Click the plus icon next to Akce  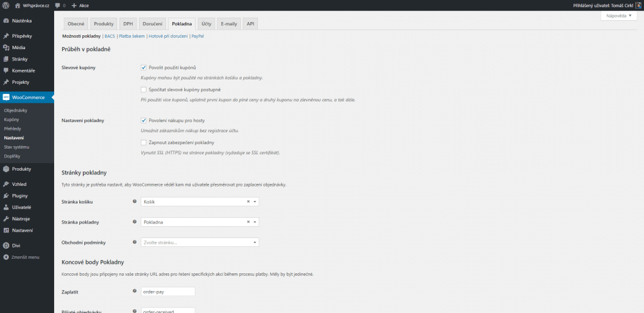(74, 6)
